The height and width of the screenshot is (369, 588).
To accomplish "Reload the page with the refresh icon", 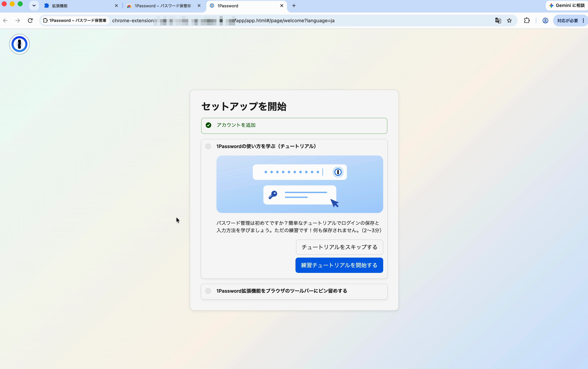I will [x=30, y=21].
